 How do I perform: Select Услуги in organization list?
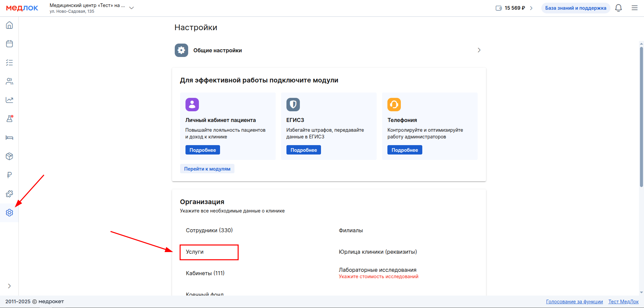tap(195, 252)
